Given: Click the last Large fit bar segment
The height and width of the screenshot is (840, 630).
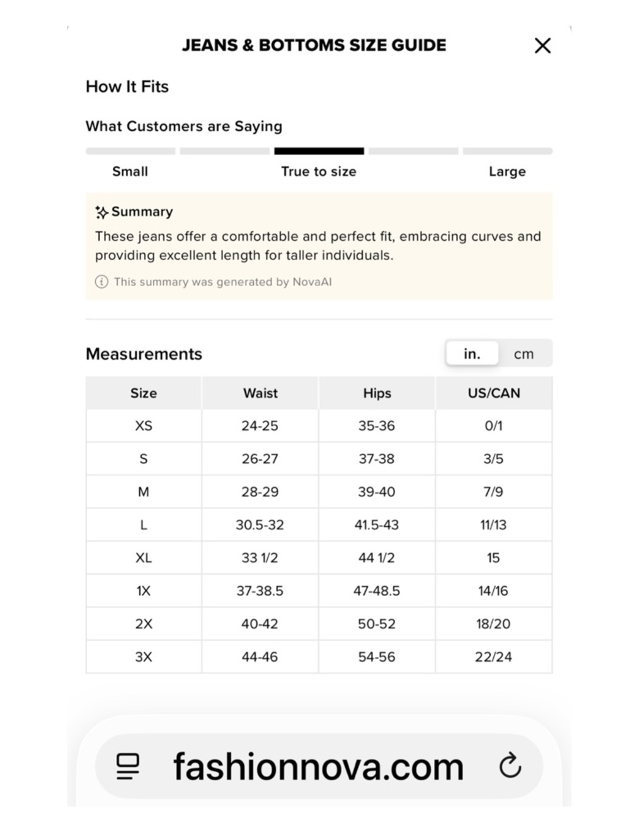Looking at the screenshot, I should (508, 151).
